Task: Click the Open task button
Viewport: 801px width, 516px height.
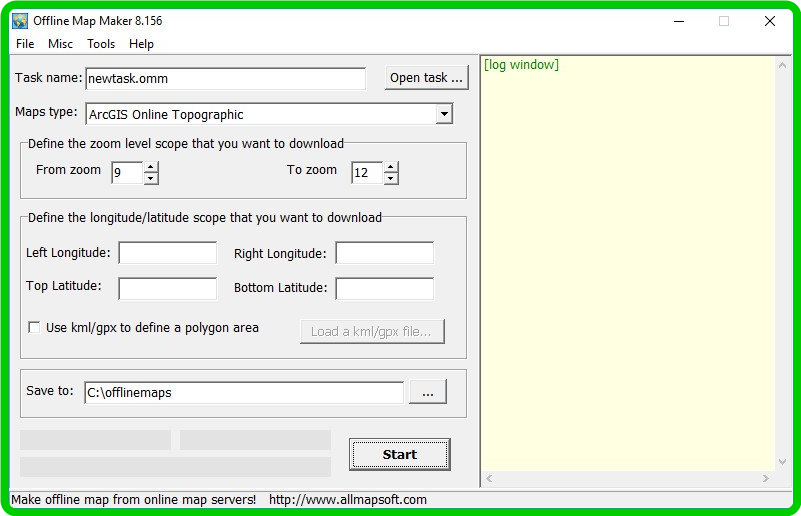Action: tap(427, 78)
